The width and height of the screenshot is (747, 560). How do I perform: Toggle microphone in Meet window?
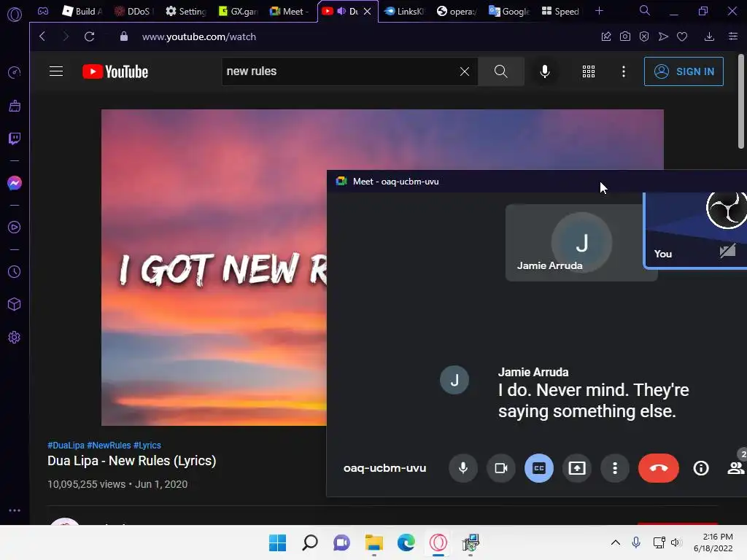tap(463, 468)
